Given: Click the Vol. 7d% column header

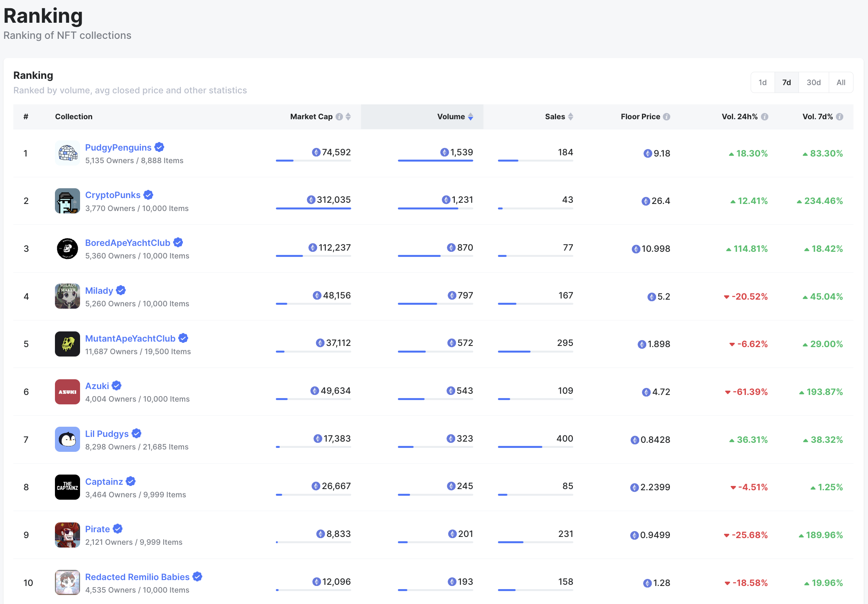Looking at the screenshot, I should pos(817,117).
